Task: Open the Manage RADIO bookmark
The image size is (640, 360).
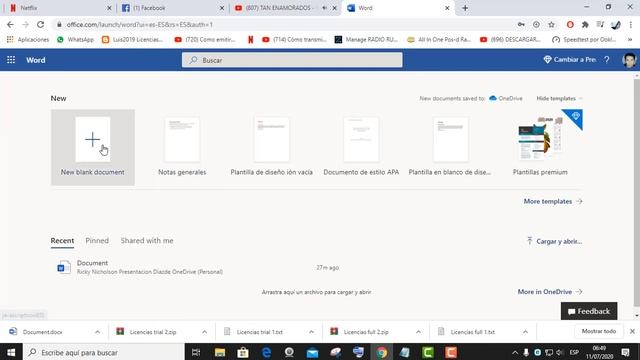Action: coord(366,40)
